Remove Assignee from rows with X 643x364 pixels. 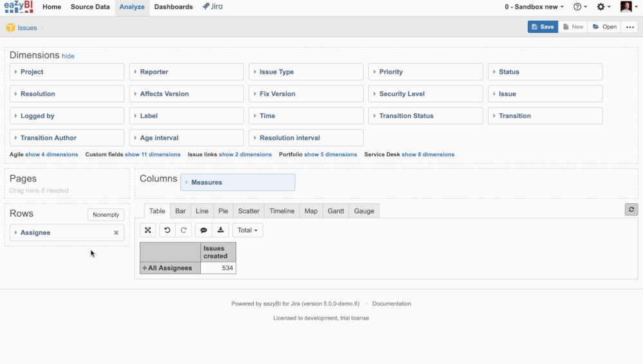pyautogui.click(x=116, y=233)
